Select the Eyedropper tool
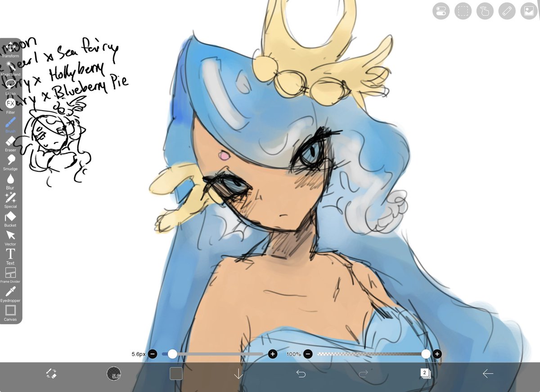This screenshot has width=540, height=392. 10,294
